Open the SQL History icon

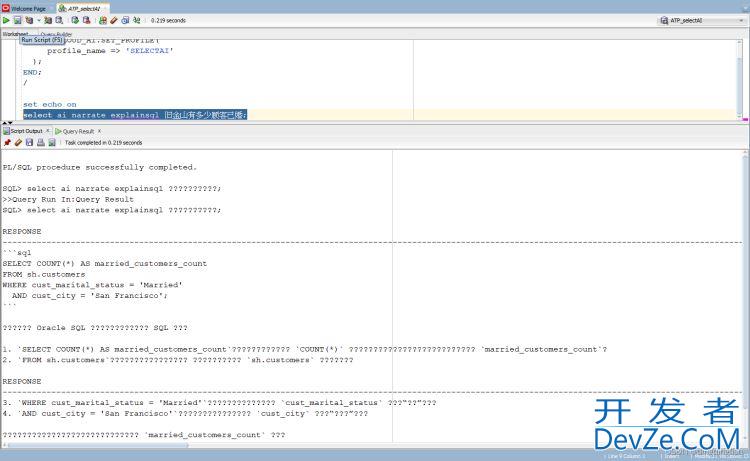(125, 20)
